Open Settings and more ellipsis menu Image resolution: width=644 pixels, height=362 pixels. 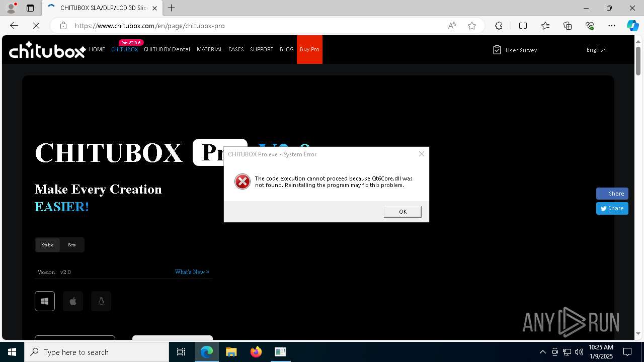click(x=612, y=26)
